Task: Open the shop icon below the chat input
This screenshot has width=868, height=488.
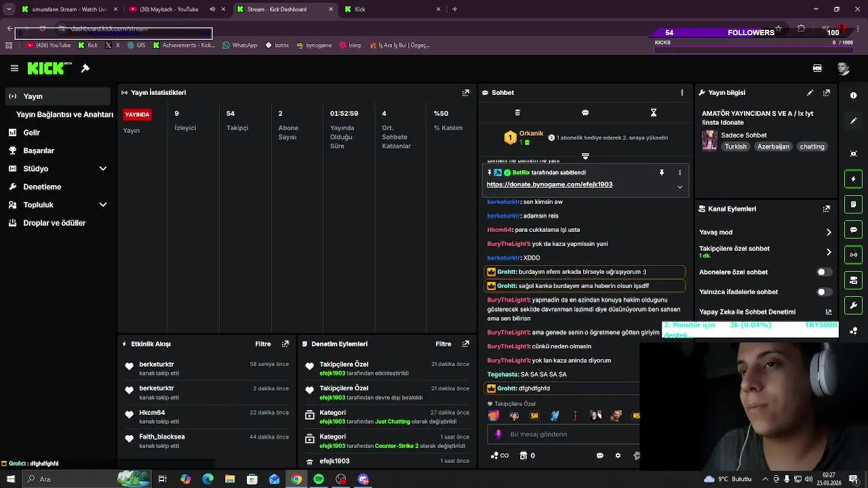Action: click(x=523, y=456)
